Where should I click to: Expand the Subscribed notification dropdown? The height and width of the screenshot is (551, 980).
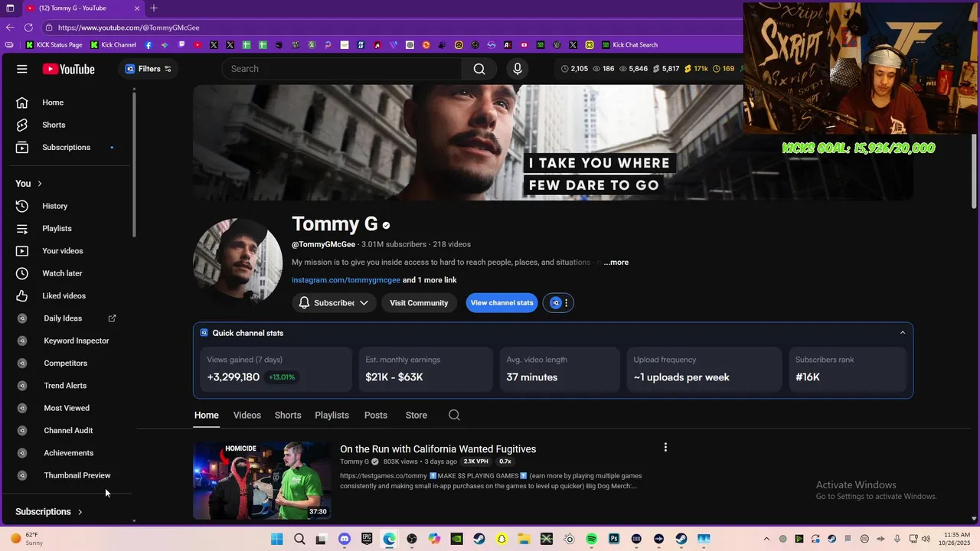[x=334, y=303]
